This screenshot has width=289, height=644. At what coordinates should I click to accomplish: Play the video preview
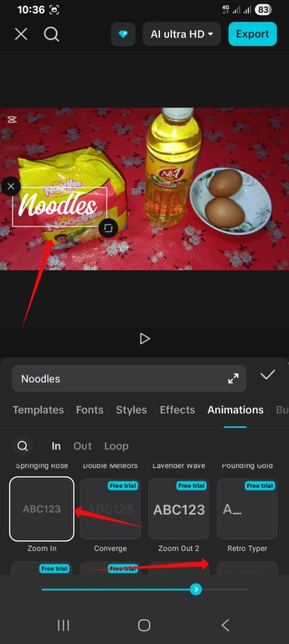(144, 339)
